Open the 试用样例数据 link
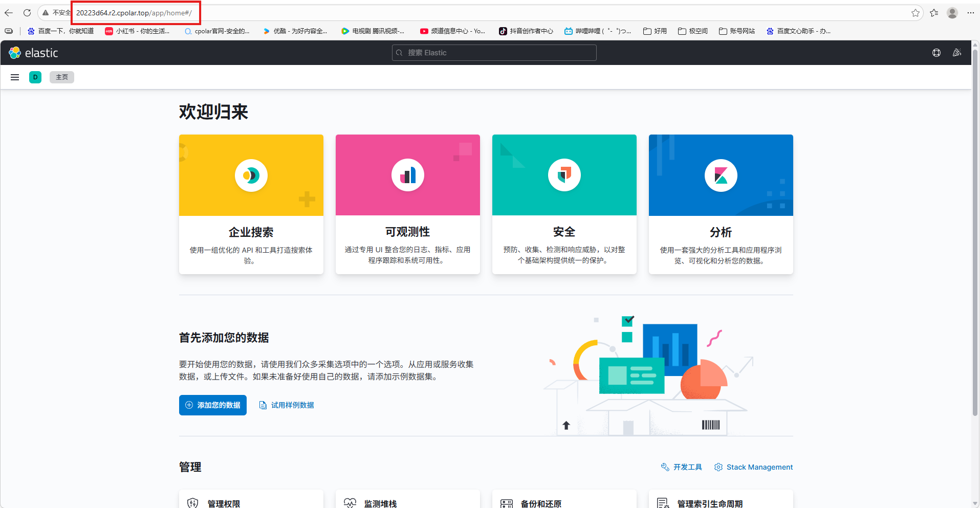The width and height of the screenshot is (980, 508). 287,405
